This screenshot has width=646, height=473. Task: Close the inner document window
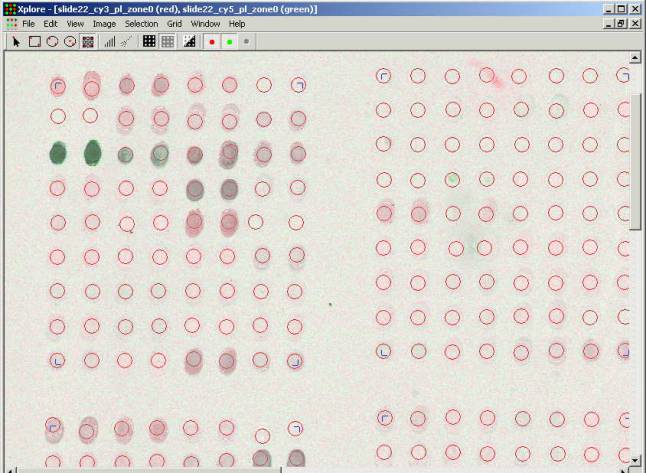pos(635,24)
